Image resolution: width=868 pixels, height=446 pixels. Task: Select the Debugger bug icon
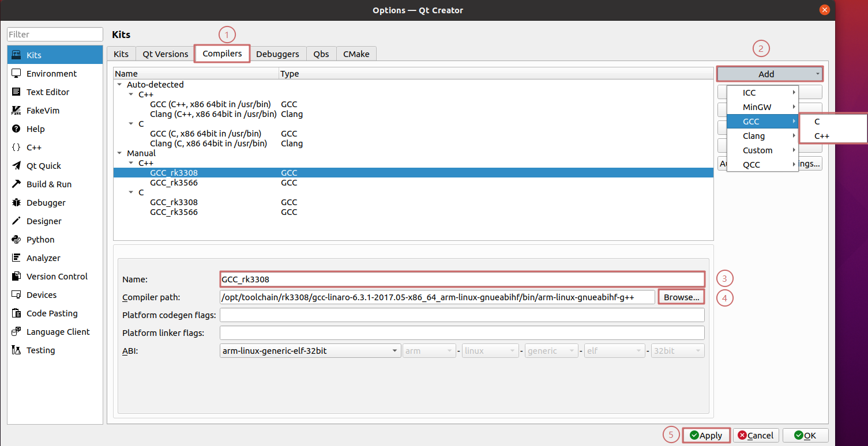point(16,203)
